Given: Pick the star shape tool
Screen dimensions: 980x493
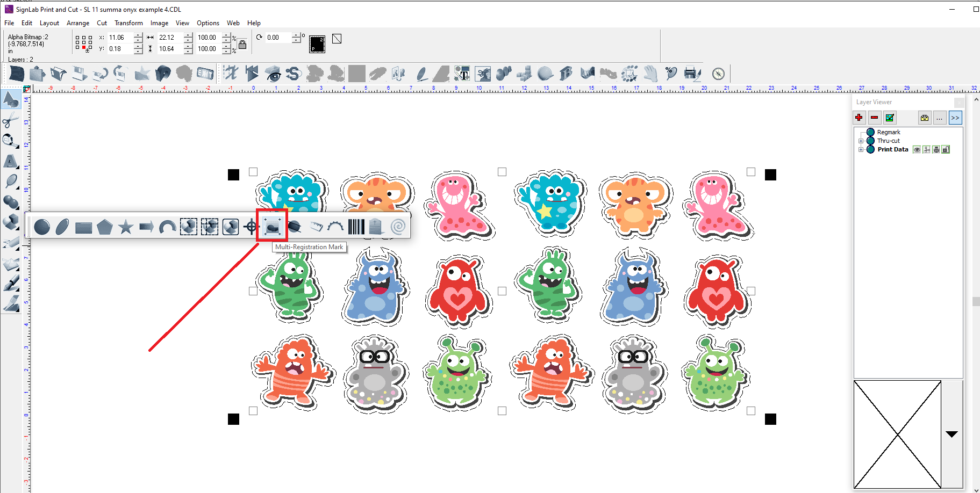Looking at the screenshot, I should [126, 227].
